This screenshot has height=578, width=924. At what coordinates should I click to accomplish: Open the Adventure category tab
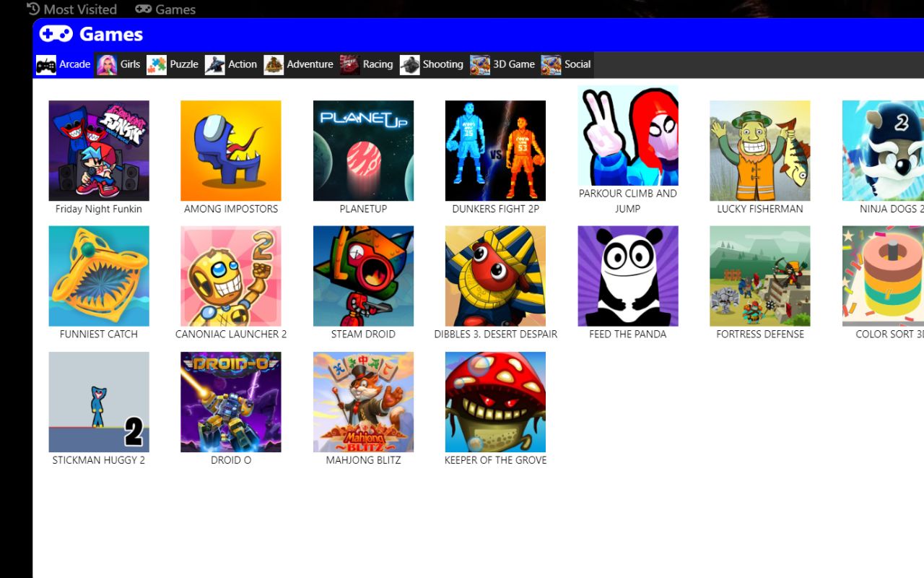[x=299, y=64]
